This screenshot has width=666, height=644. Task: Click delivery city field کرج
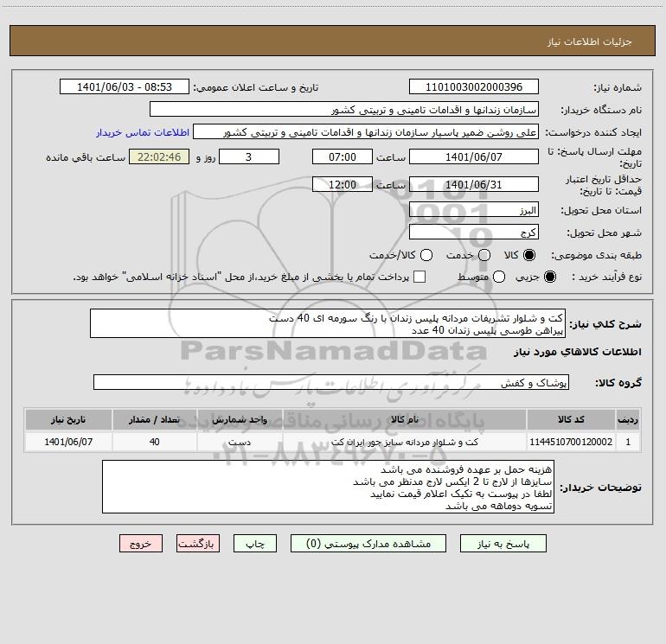coord(474,232)
